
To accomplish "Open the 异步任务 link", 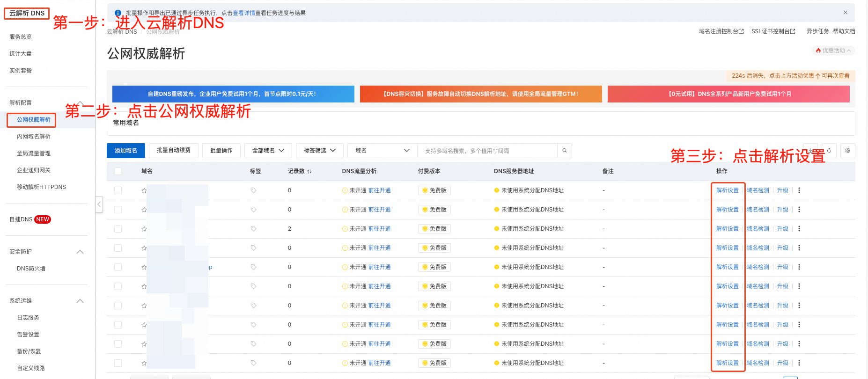I will tap(817, 31).
